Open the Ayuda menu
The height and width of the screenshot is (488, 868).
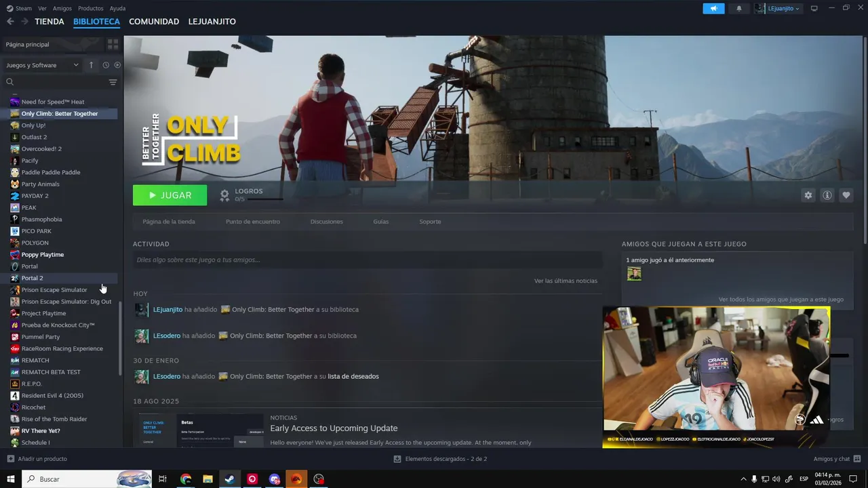[117, 8]
